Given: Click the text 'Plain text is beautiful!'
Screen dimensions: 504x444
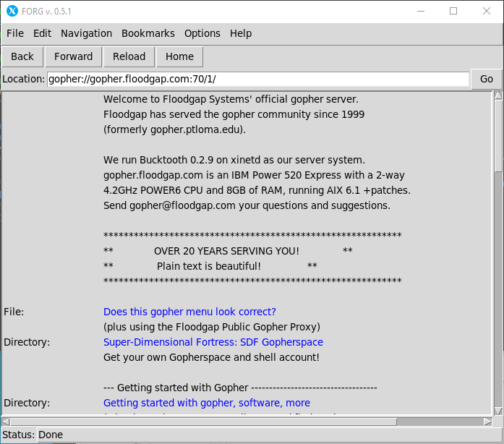Looking at the screenshot, I should [x=209, y=266].
